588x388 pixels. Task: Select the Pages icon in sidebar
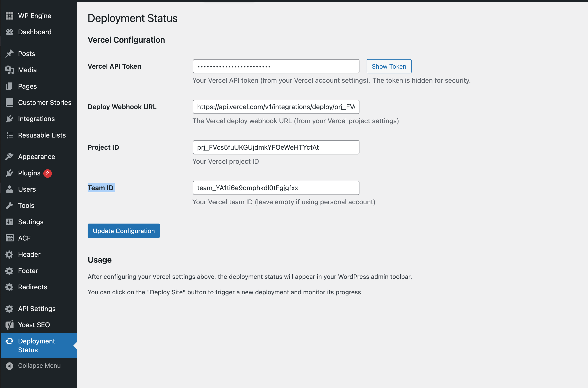click(x=9, y=86)
